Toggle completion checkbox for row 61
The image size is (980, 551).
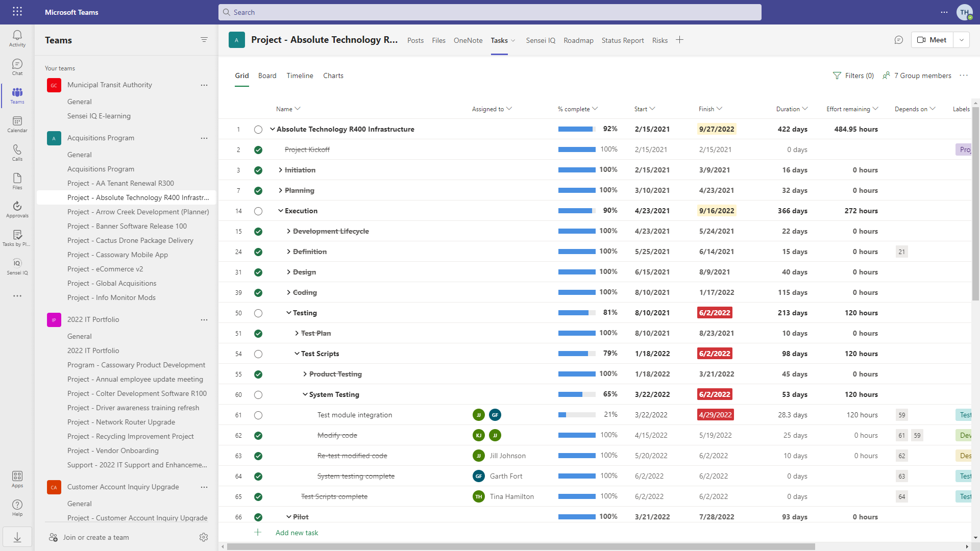click(258, 414)
